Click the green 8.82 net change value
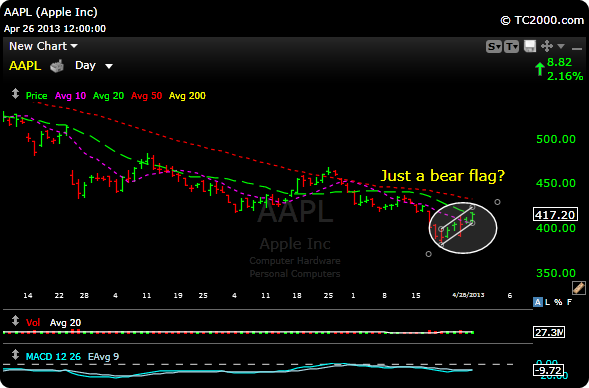The height and width of the screenshot is (388, 589). tap(559, 62)
